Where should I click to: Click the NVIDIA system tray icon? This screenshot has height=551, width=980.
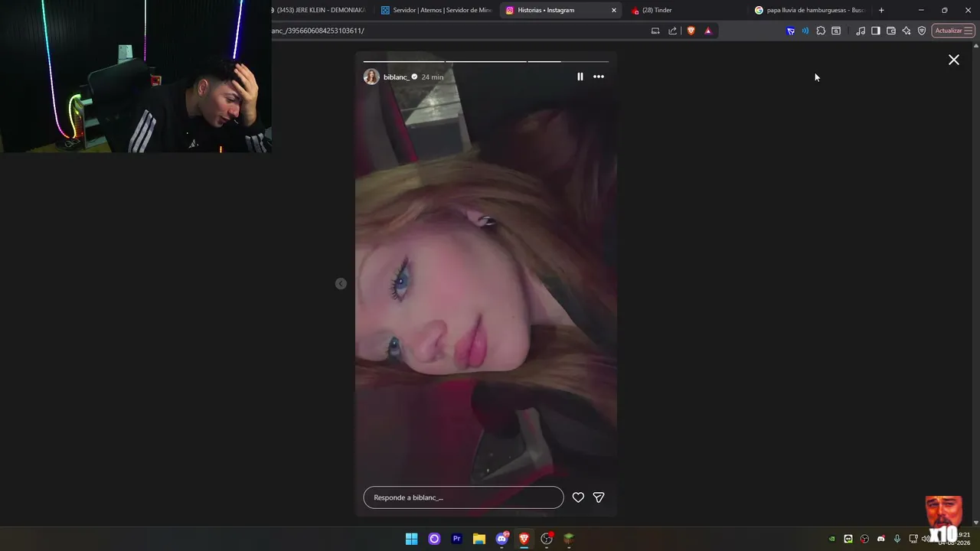tap(832, 539)
